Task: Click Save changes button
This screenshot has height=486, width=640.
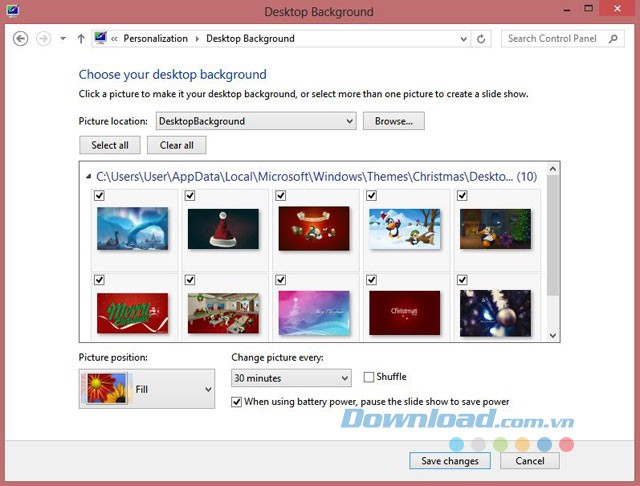Action: [449, 461]
